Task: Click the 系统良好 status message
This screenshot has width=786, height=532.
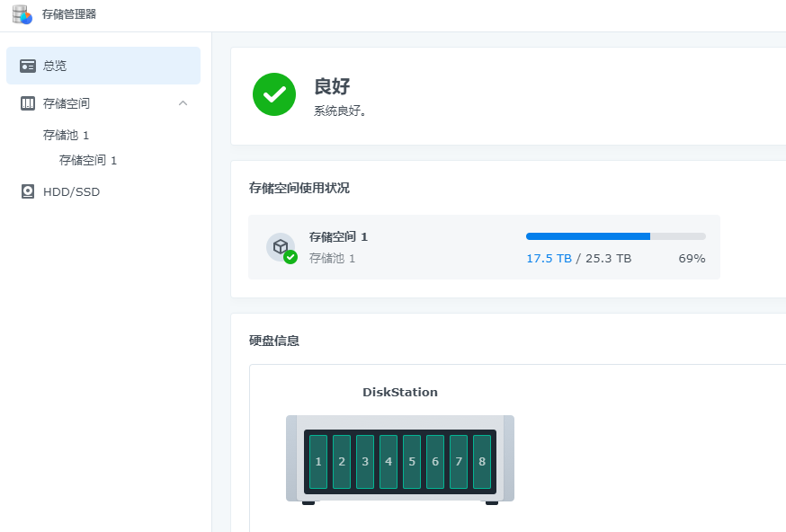Action: 339,111
